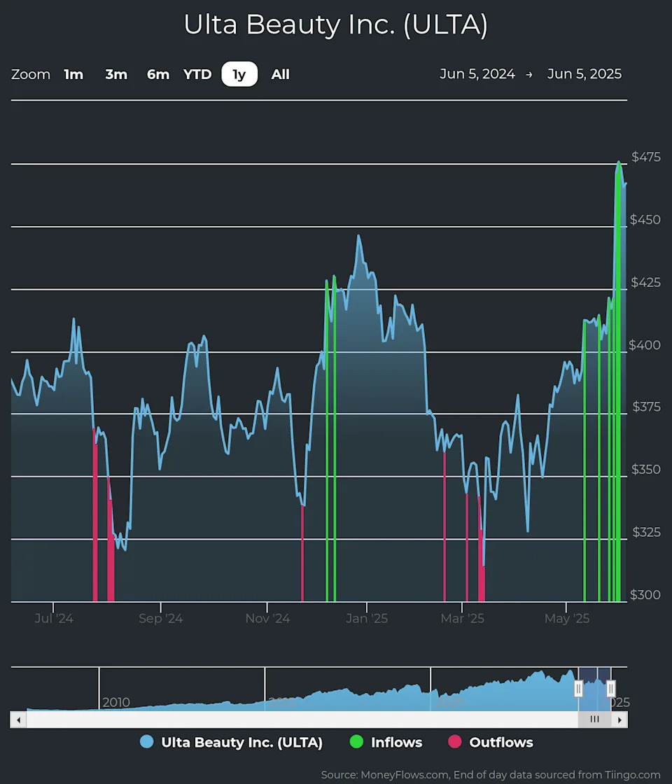Click the $300 y-axis label

(x=645, y=595)
